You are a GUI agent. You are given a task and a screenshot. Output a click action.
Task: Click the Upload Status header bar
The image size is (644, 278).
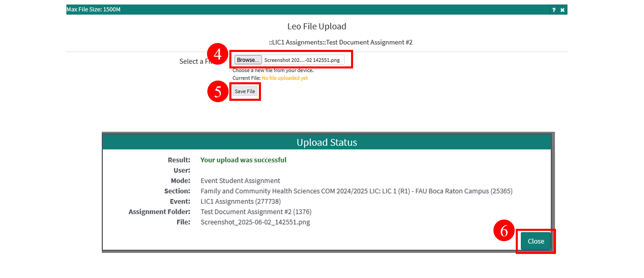(327, 142)
